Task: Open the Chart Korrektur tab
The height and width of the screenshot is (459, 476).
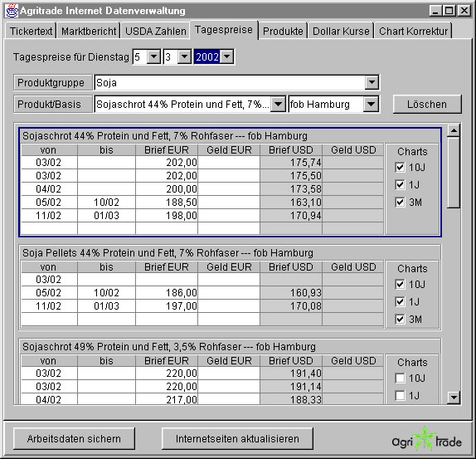Action: tap(414, 31)
